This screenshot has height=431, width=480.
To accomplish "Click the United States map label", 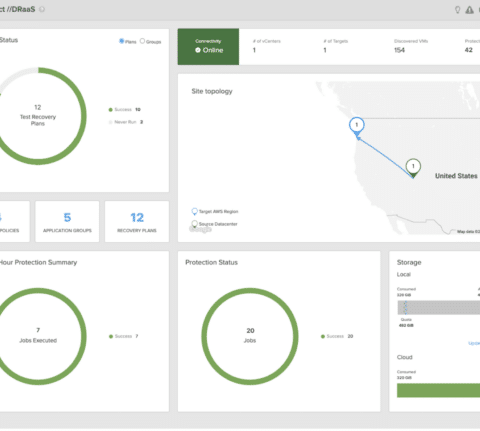I will 456,176.
